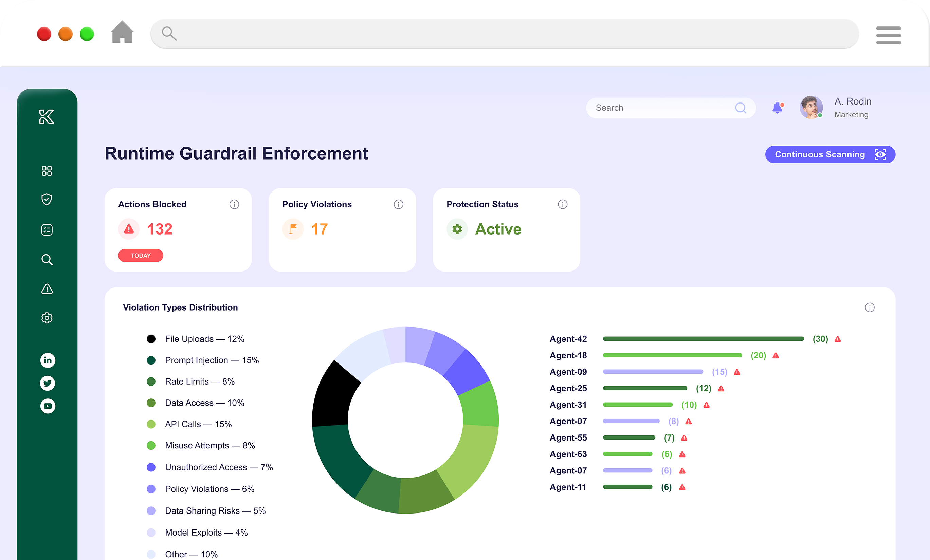Click the YouTube icon in sidebar
The image size is (930, 560).
tap(48, 406)
